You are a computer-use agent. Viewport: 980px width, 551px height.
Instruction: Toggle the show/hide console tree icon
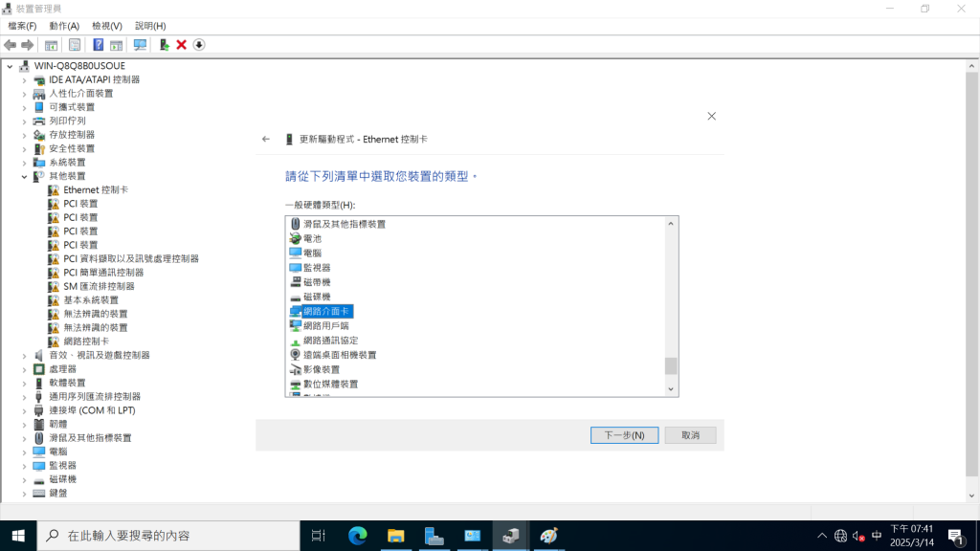[x=51, y=45]
